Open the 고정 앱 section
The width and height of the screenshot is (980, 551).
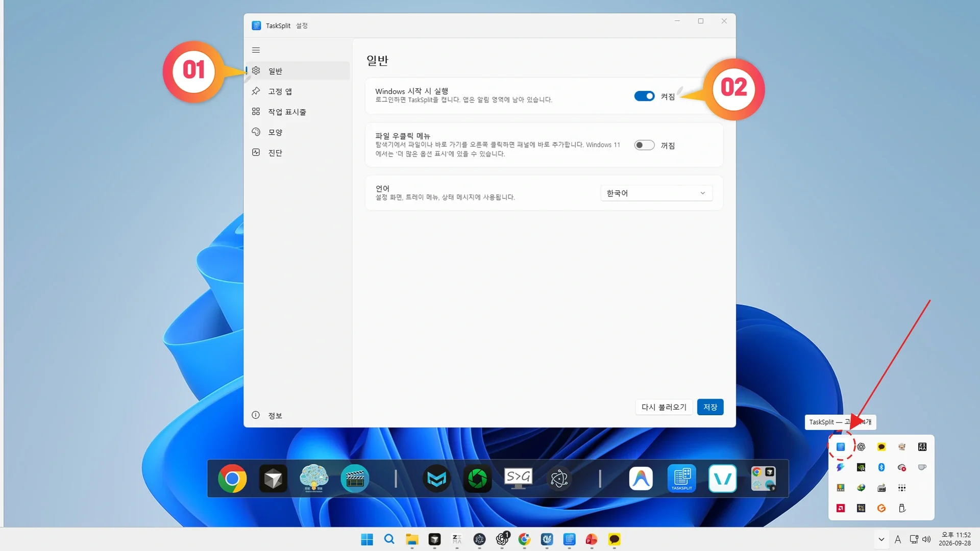pos(298,91)
